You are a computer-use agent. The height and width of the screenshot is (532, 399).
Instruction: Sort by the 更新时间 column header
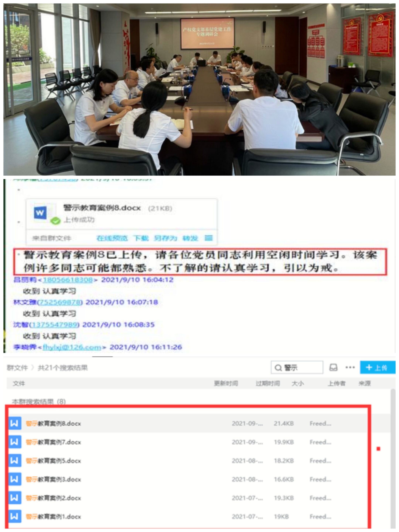click(226, 383)
